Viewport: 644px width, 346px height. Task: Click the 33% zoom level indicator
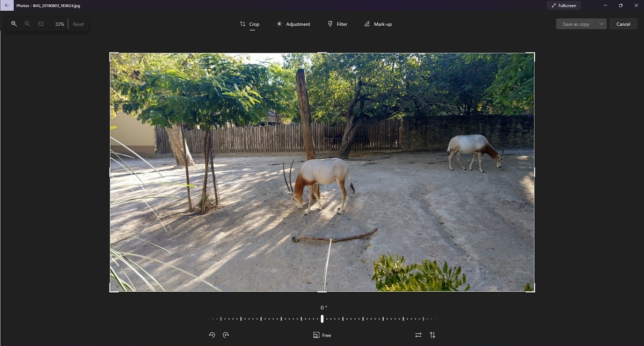pos(60,24)
